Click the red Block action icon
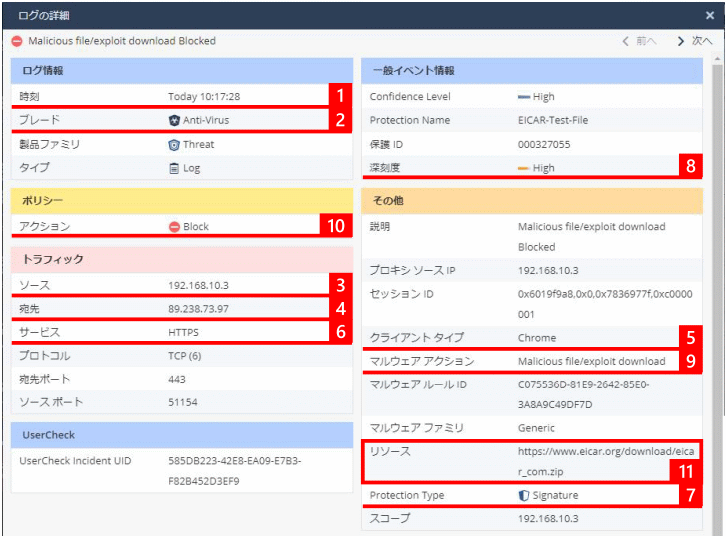The height and width of the screenshot is (536, 726). tap(174, 227)
